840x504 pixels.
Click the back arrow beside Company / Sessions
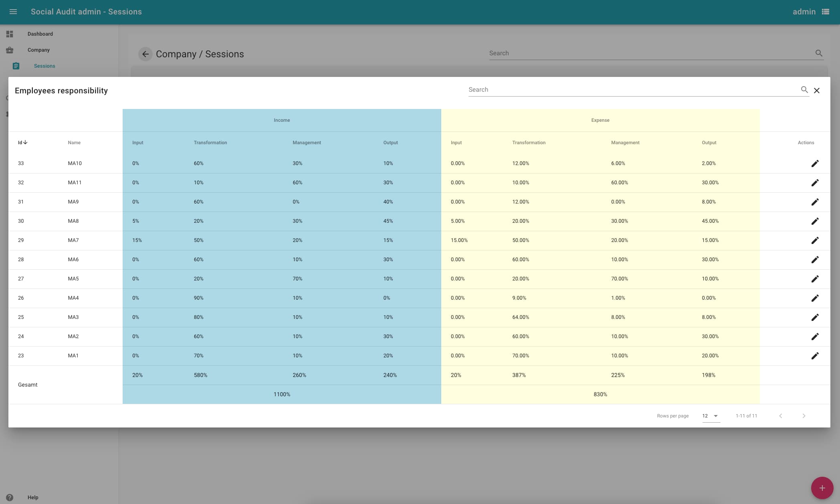click(x=145, y=54)
